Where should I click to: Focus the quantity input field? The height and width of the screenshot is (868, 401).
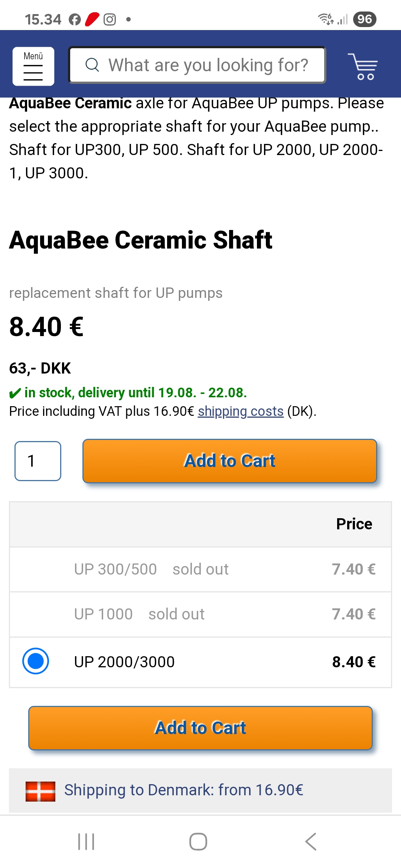pyautogui.click(x=38, y=461)
